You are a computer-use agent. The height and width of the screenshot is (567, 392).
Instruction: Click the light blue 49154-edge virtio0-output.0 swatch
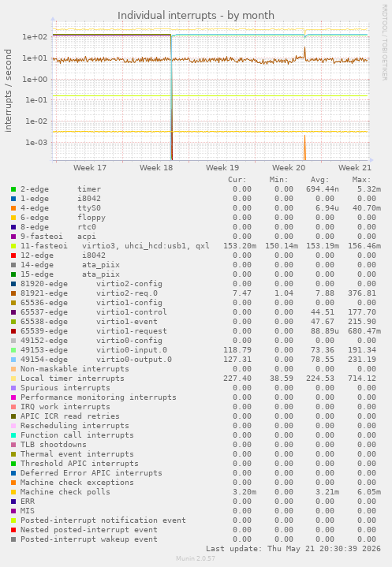coord(13,360)
